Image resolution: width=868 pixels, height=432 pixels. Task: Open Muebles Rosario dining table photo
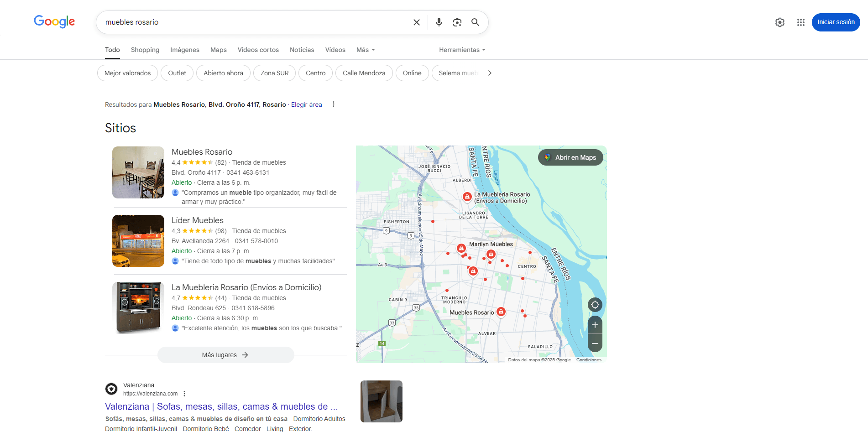click(x=138, y=172)
